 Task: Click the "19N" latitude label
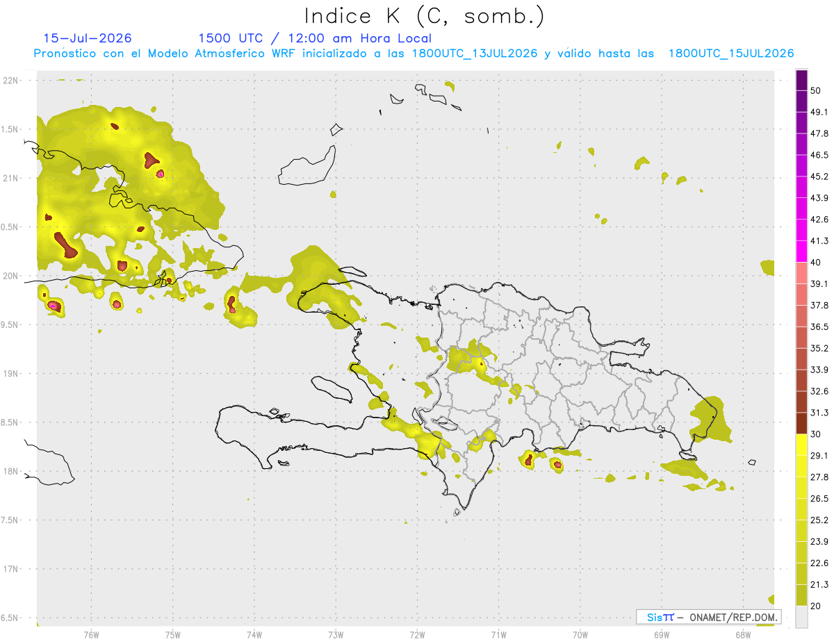[x=10, y=374]
